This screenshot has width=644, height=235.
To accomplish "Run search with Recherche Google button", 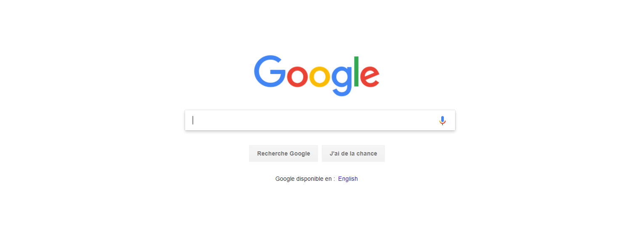I will pyautogui.click(x=284, y=153).
